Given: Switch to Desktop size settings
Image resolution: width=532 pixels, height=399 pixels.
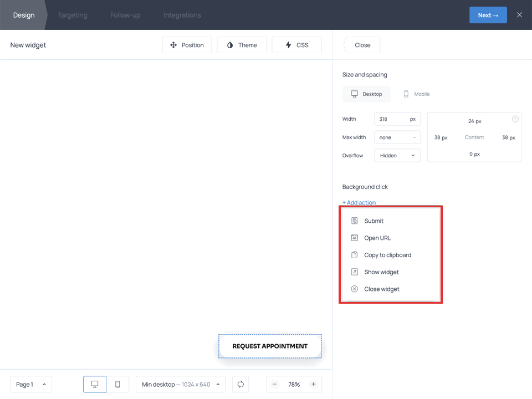Looking at the screenshot, I should pyautogui.click(x=366, y=94).
